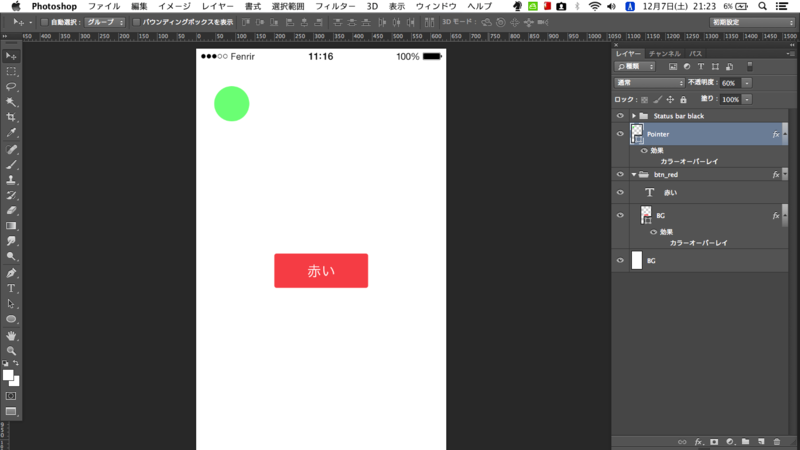Select the Hand tool
This screenshot has width=800, height=450.
11,336
